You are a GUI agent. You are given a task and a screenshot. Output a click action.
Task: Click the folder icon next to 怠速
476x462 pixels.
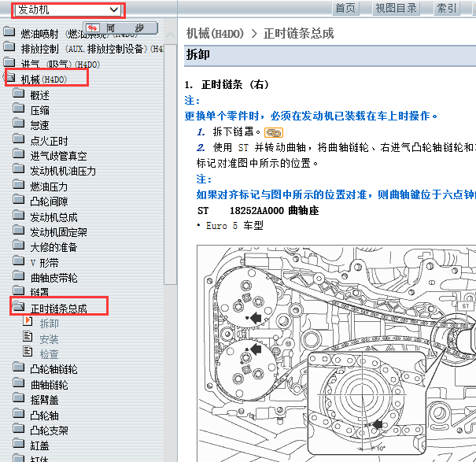pyautogui.click(x=19, y=123)
